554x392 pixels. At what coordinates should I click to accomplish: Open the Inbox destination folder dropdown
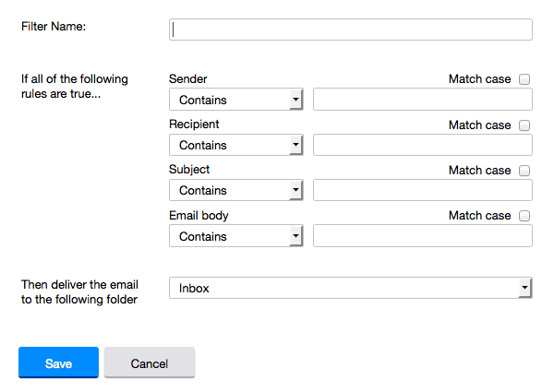[351, 288]
